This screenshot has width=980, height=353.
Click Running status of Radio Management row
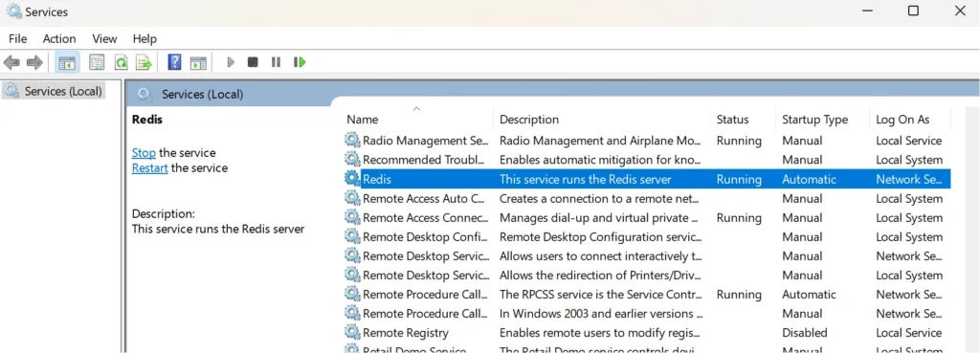click(x=740, y=141)
